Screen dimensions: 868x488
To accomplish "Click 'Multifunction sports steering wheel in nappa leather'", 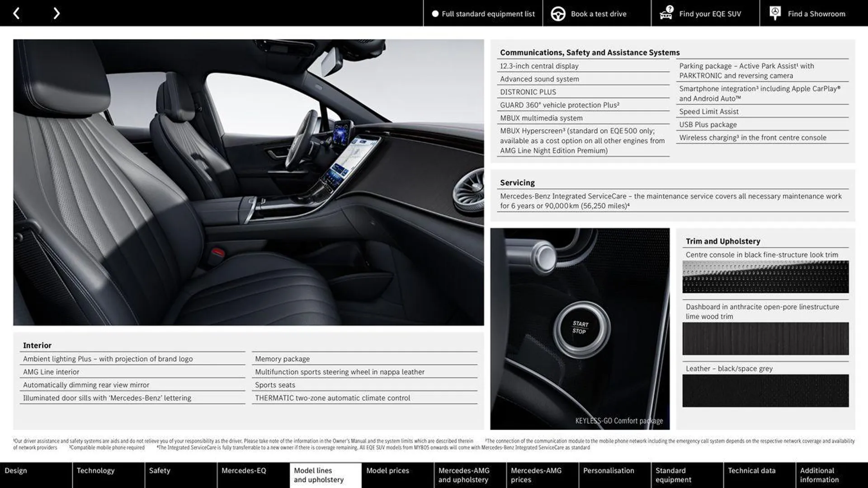I will pyautogui.click(x=364, y=372).
